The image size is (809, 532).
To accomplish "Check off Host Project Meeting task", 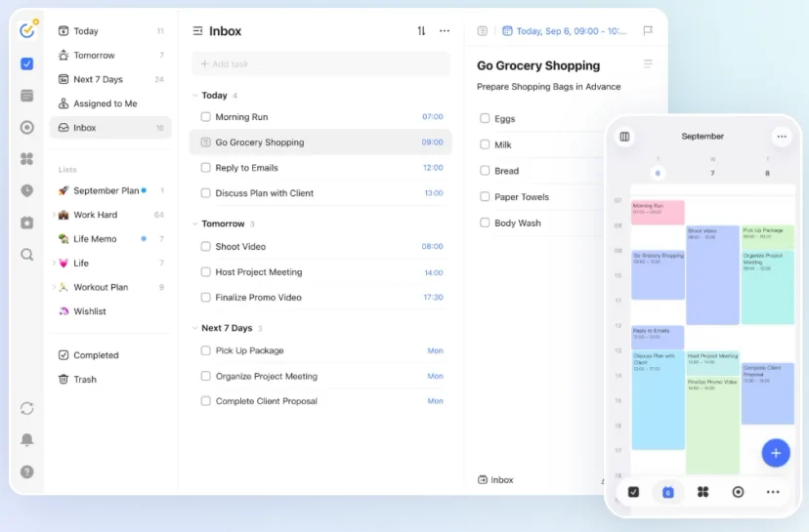I will pyautogui.click(x=206, y=271).
